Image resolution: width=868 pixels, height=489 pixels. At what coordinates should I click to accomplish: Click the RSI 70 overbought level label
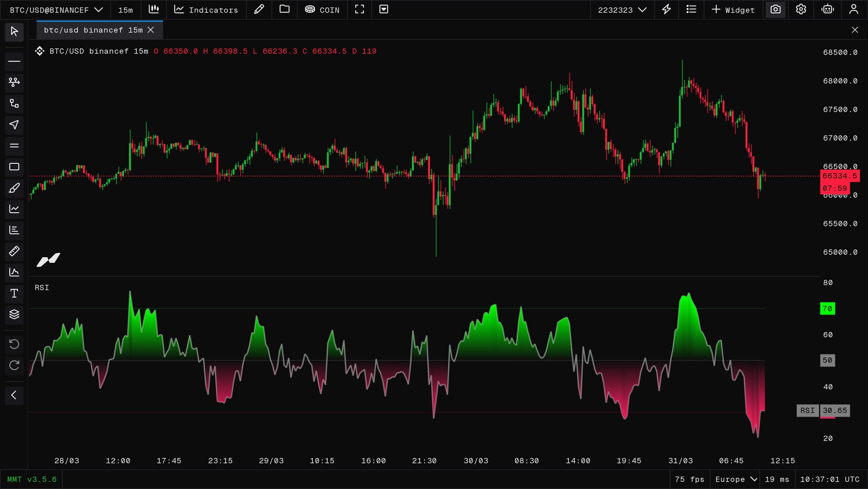[828, 309]
